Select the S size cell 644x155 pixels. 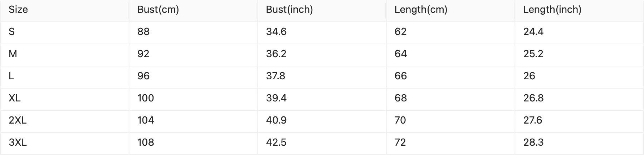[x=12, y=32]
